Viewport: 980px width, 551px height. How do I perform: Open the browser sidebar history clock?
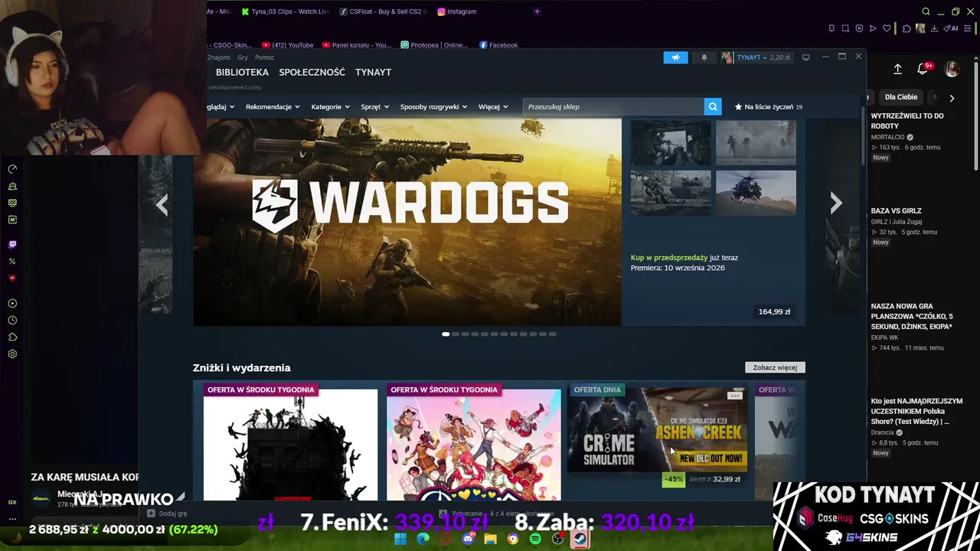pyautogui.click(x=12, y=321)
